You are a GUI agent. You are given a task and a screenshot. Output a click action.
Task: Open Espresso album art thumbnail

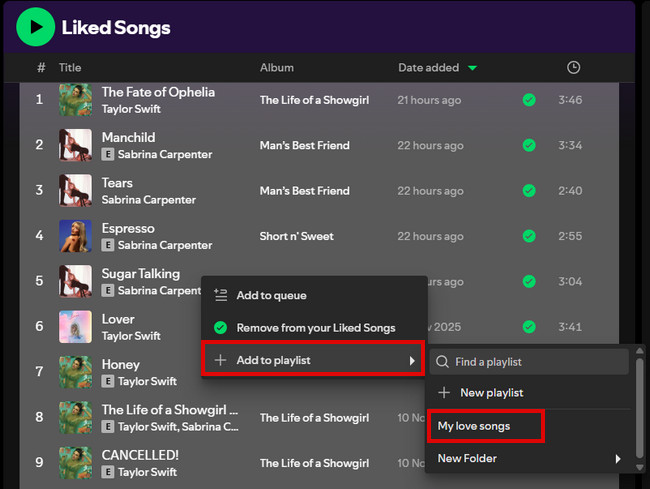click(x=75, y=236)
